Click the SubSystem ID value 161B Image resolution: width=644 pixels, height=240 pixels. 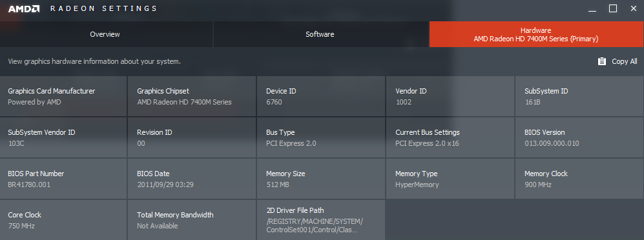pyautogui.click(x=532, y=102)
